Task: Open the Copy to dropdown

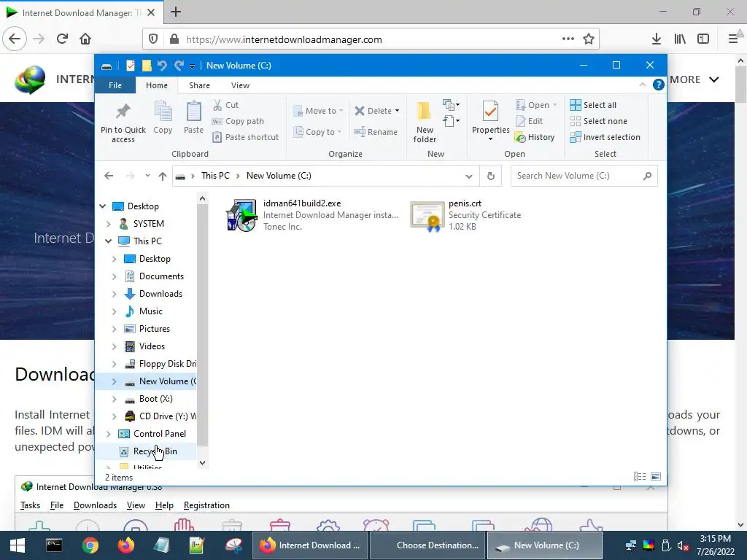Action: tap(318, 132)
